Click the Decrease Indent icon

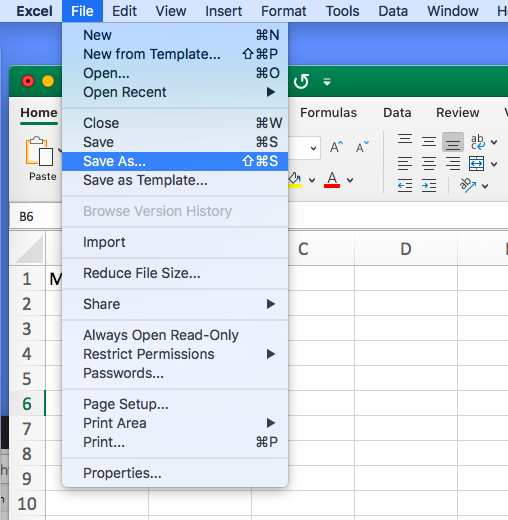click(405, 185)
